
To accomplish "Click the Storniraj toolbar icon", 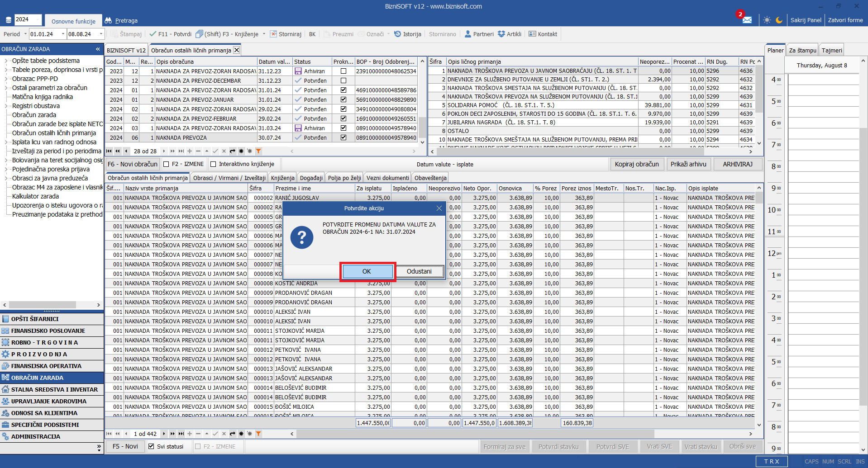I will (273, 34).
